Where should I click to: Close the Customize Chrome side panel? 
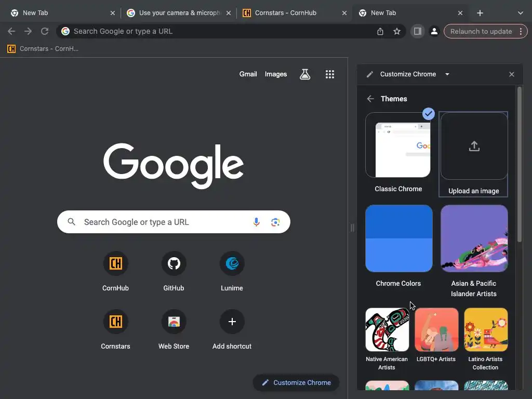[512, 74]
